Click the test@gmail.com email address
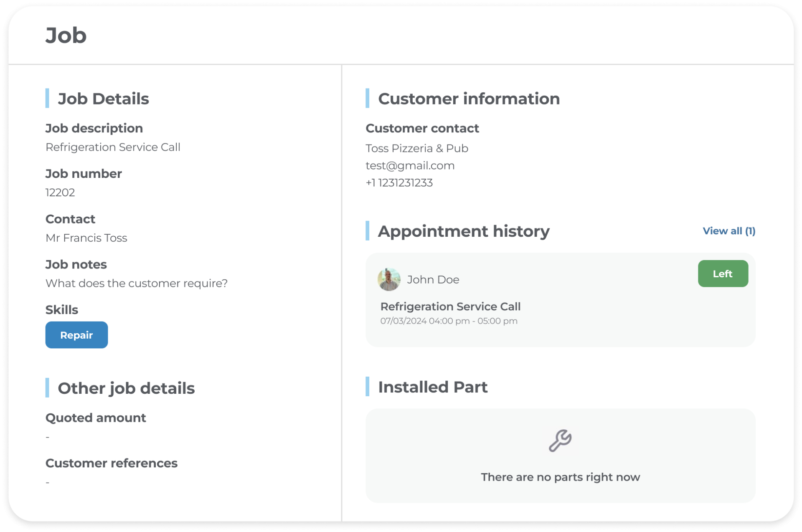 410,165
